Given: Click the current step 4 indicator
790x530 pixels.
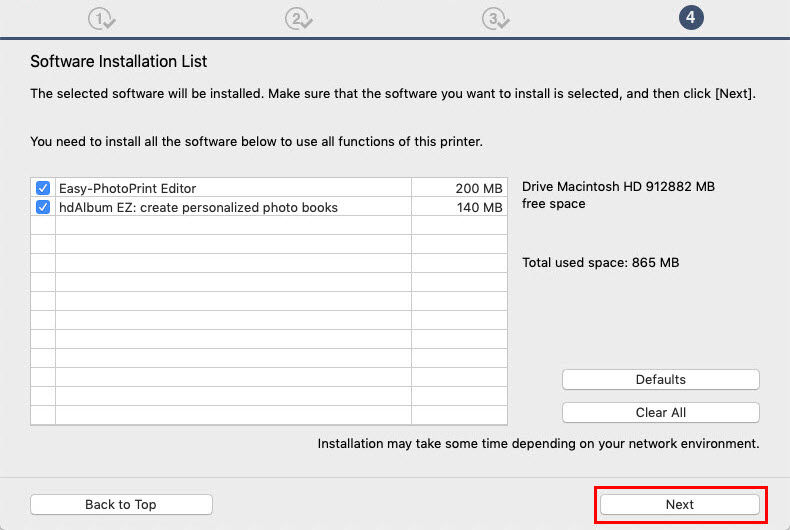Looking at the screenshot, I should click(691, 18).
